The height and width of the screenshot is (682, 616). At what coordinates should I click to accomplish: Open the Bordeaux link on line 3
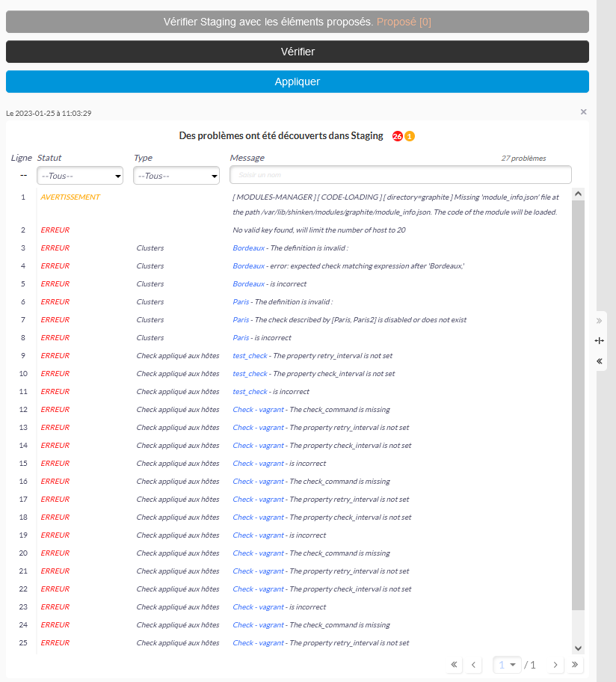[248, 248]
